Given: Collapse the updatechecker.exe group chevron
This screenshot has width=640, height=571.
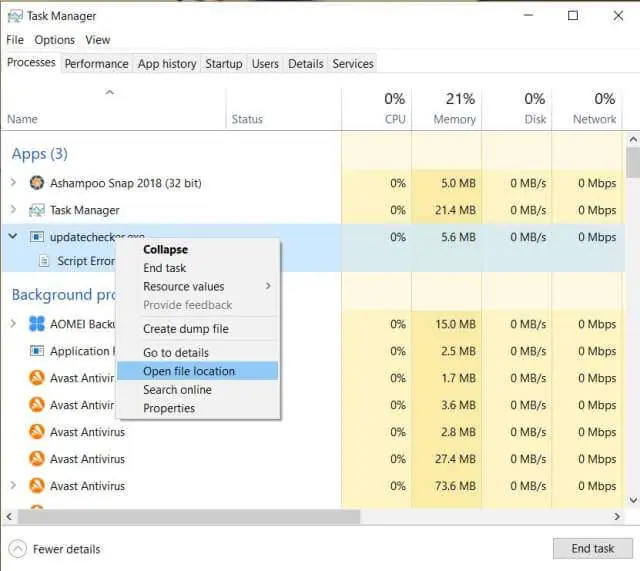Looking at the screenshot, I should 13,236.
